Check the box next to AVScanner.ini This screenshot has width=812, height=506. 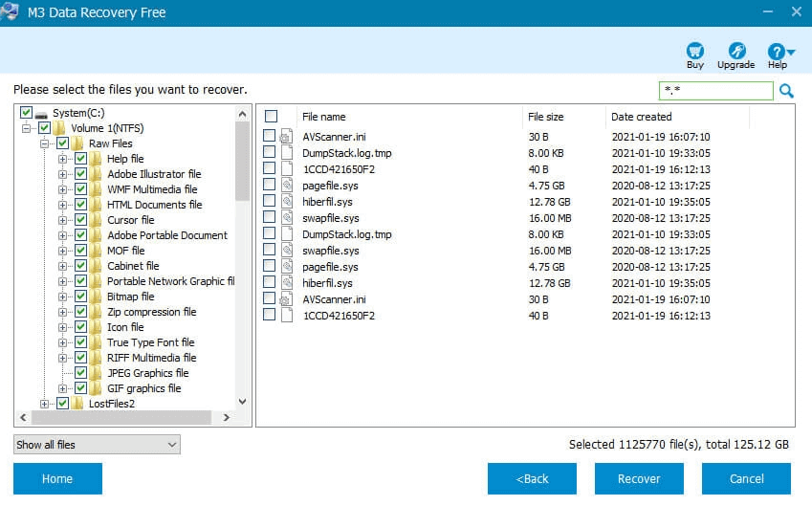pyautogui.click(x=270, y=137)
